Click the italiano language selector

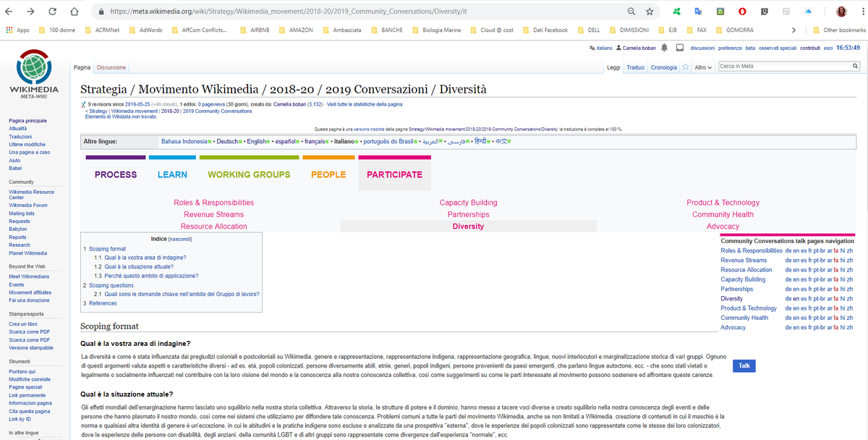coord(600,48)
